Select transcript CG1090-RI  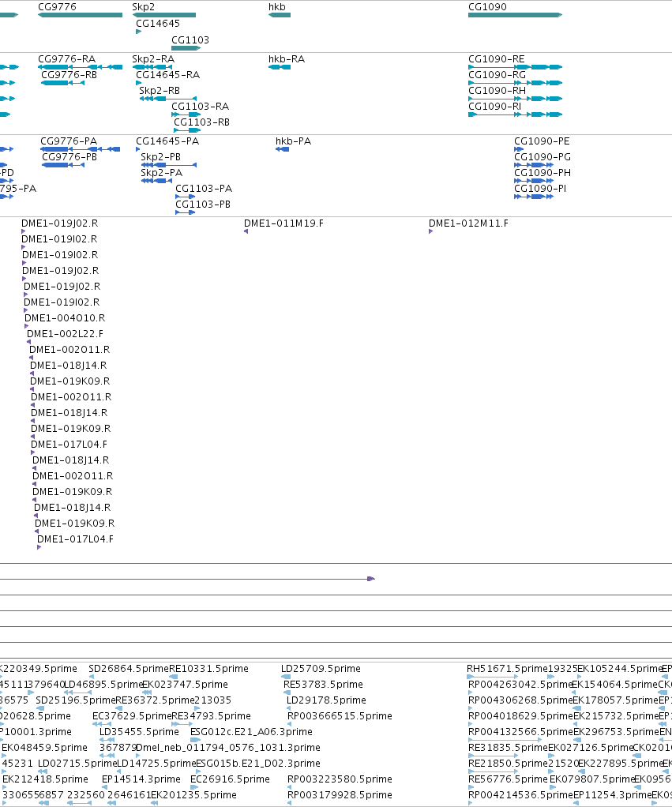[x=494, y=106]
